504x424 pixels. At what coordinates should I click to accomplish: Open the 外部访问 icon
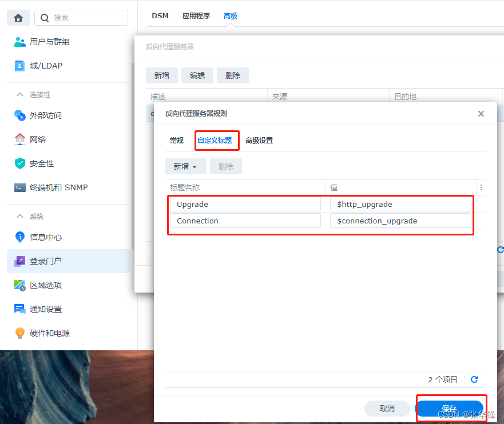20,115
